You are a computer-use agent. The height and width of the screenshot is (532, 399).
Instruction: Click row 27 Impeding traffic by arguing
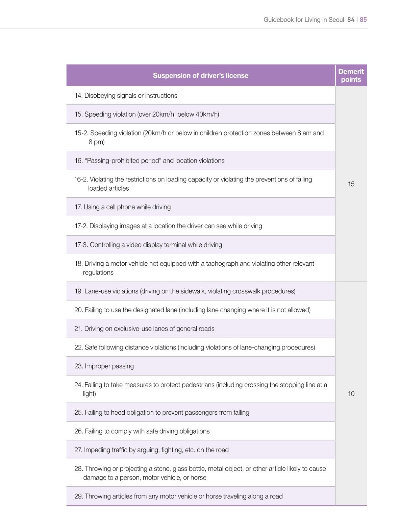[x=201, y=450]
